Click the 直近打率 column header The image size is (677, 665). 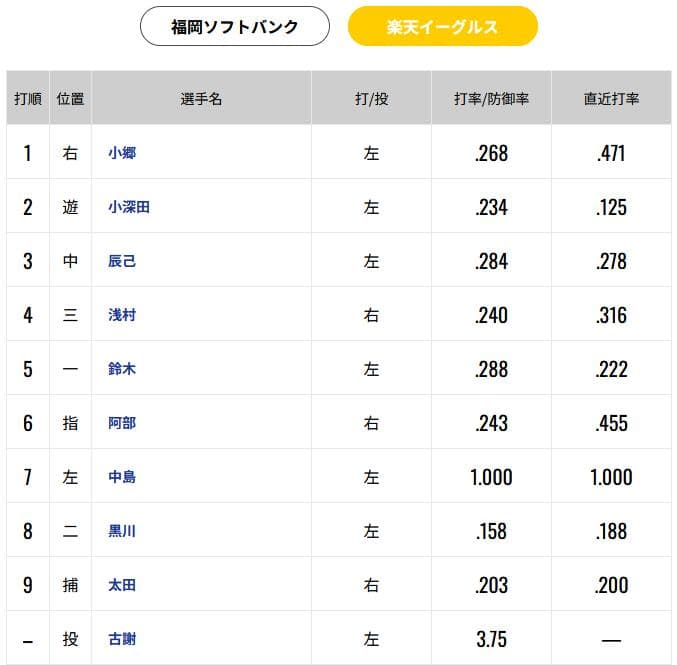coord(611,98)
